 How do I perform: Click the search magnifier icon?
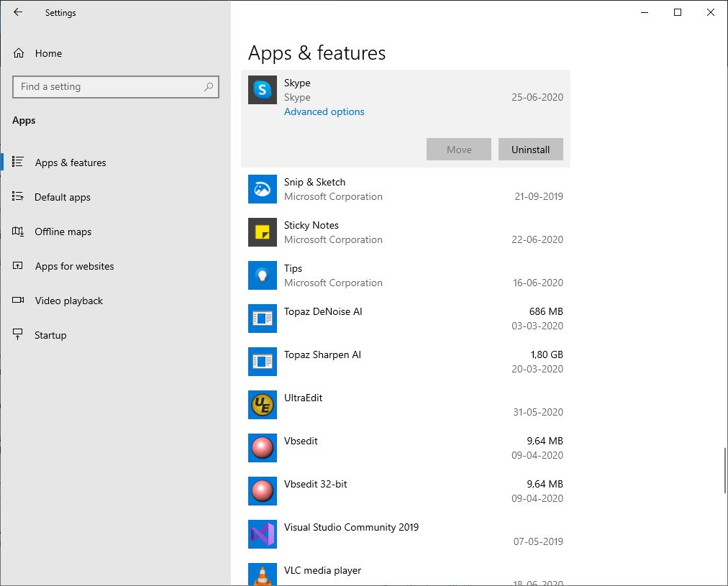tap(209, 87)
